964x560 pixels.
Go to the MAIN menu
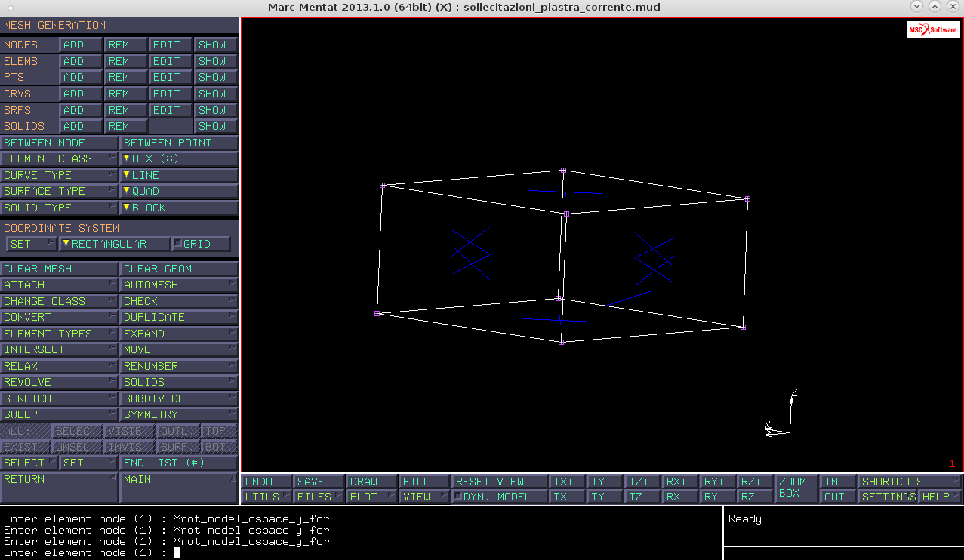pyautogui.click(x=179, y=487)
